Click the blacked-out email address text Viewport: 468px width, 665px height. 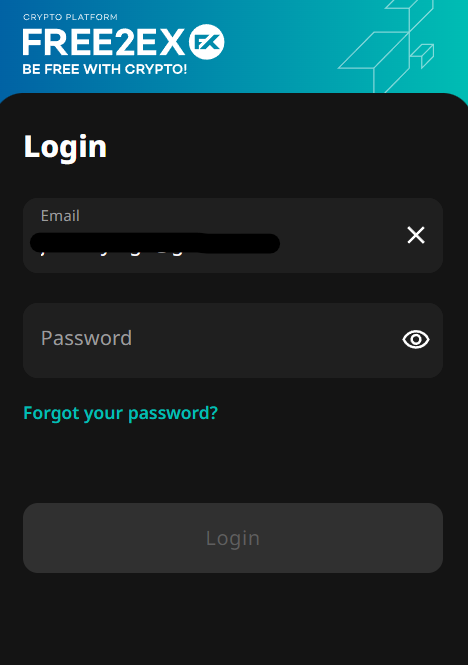(155, 243)
